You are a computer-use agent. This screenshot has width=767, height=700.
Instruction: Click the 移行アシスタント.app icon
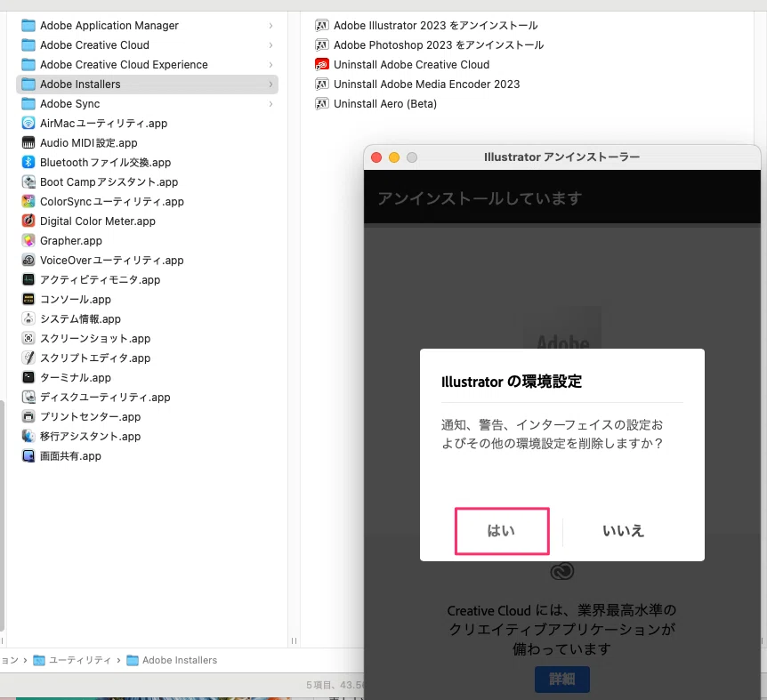point(28,436)
